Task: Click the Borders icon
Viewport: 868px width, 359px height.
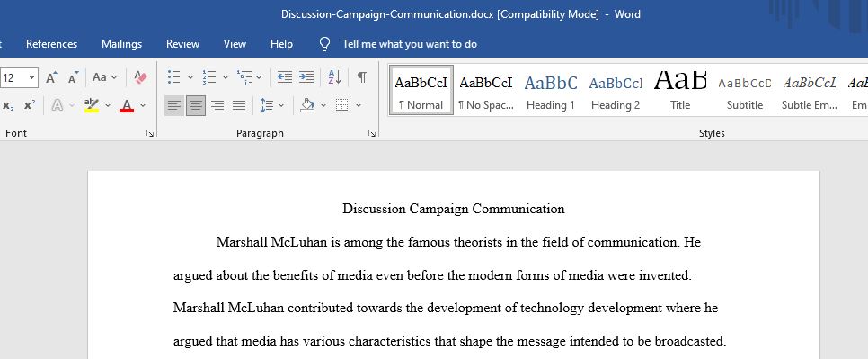Action: point(342,105)
